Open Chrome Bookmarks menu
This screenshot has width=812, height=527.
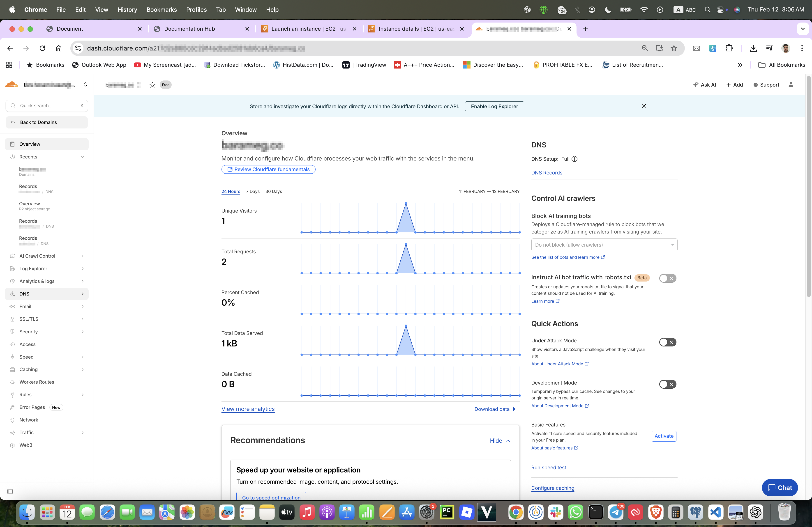pyautogui.click(x=162, y=9)
